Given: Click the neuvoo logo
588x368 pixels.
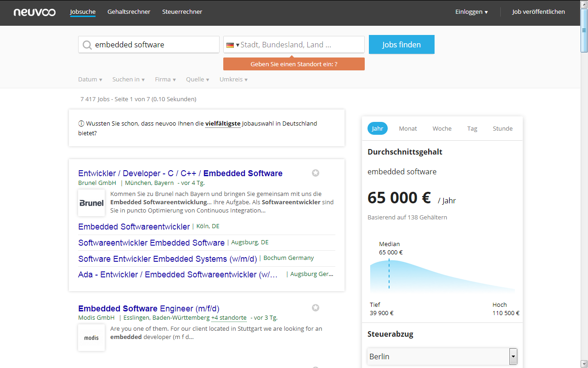Looking at the screenshot, I should [x=34, y=12].
